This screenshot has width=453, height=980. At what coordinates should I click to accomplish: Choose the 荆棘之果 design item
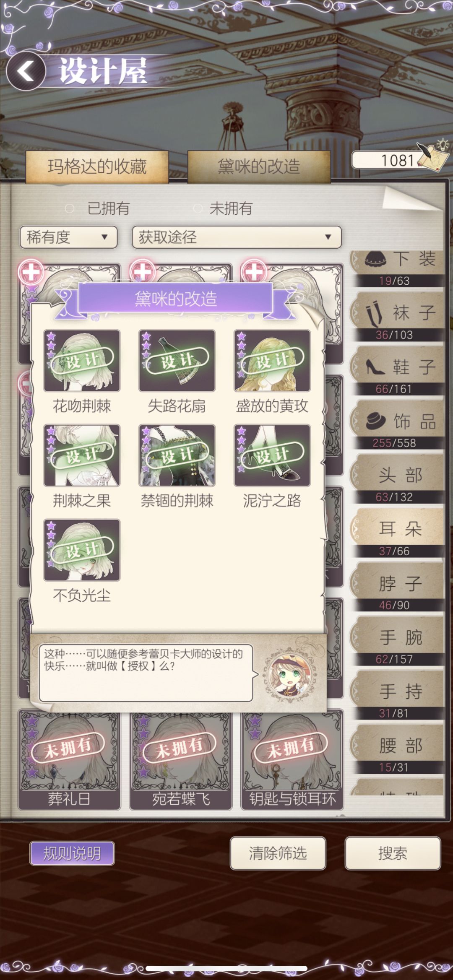(82, 455)
